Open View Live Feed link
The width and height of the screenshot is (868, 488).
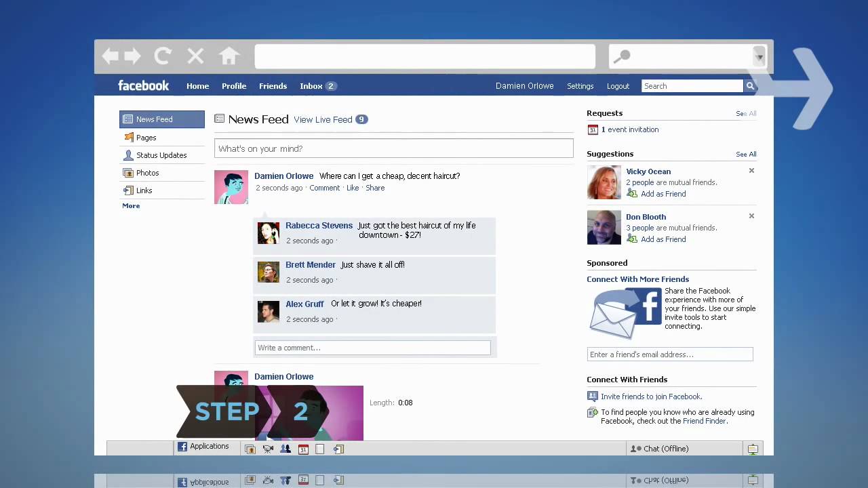tap(323, 119)
